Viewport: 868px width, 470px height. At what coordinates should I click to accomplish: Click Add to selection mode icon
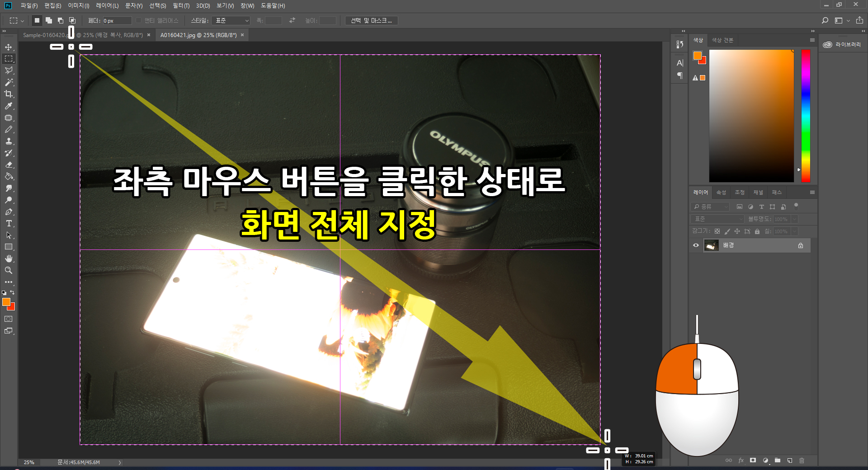(x=49, y=20)
